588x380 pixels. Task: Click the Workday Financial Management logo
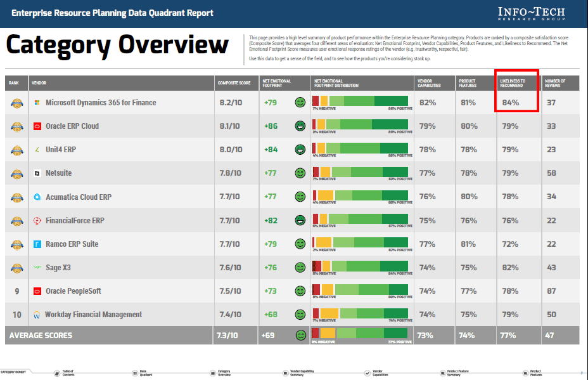pos(36,315)
